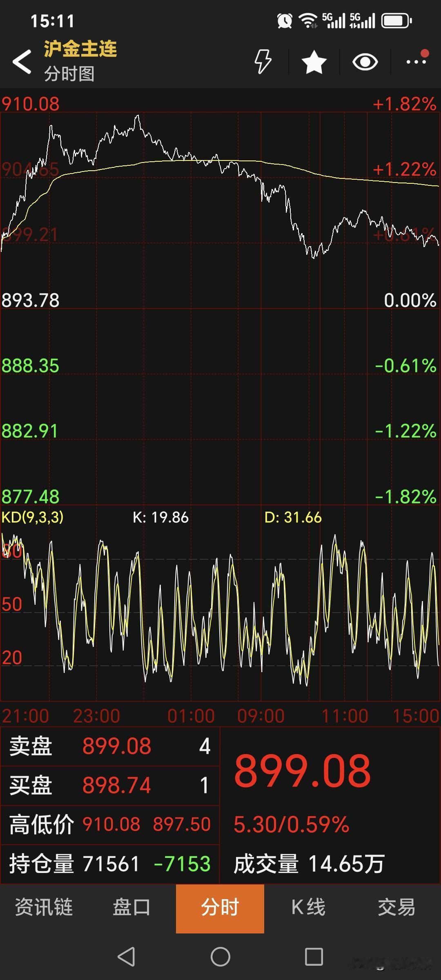Tap the 09:00 time axis marker
Viewport: 441px width, 980px height.
[x=261, y=716]
